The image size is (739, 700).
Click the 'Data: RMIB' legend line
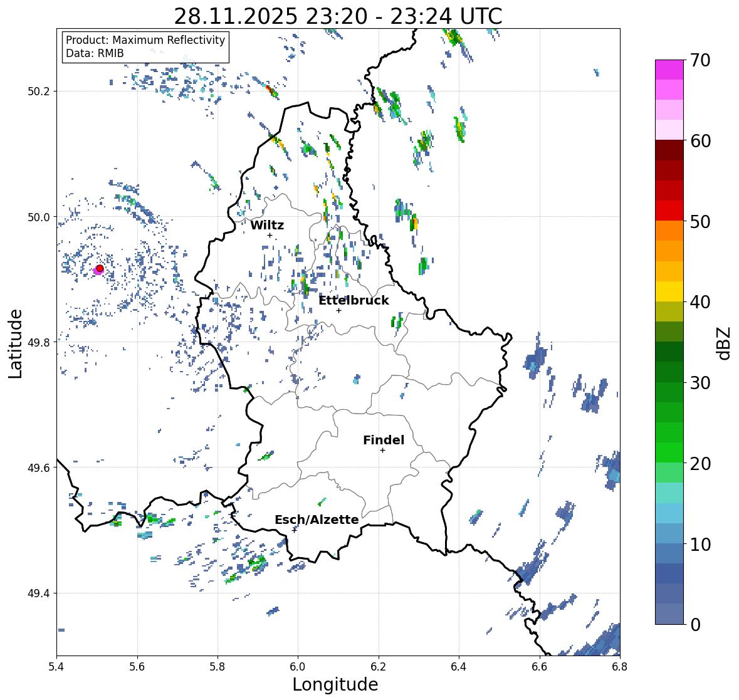coord(95,53)
